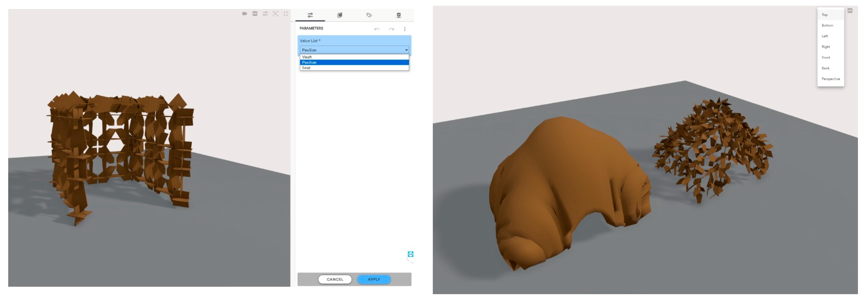Toggle the viewport settings sliders icon
The image size is (868, 300).
pos(265,14)
